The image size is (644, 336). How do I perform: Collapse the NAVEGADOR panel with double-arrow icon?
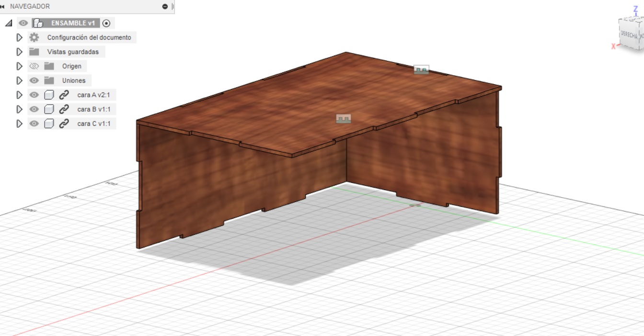3,7
